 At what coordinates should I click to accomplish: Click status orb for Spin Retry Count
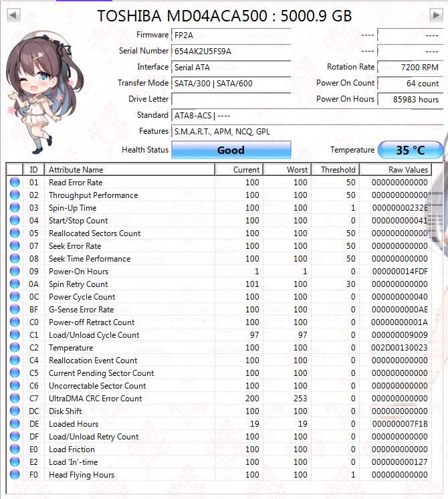pos(15,284)
